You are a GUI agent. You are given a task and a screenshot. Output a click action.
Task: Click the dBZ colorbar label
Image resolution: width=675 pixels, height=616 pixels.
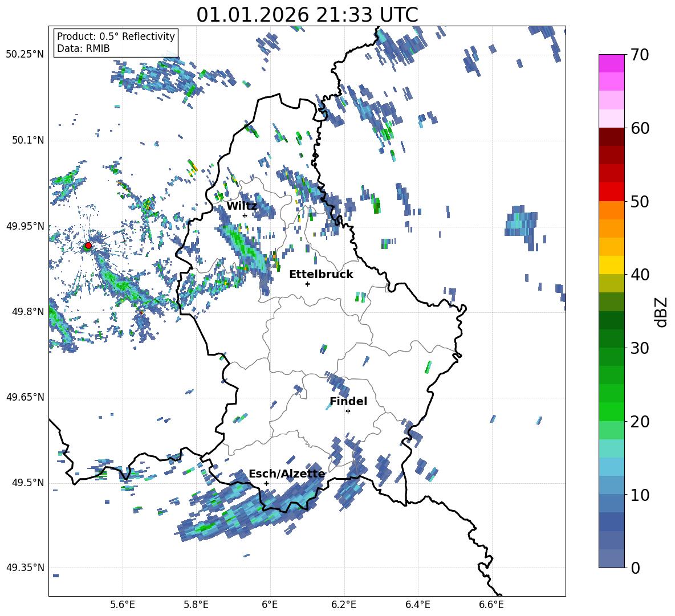click(x=662, y=312)
